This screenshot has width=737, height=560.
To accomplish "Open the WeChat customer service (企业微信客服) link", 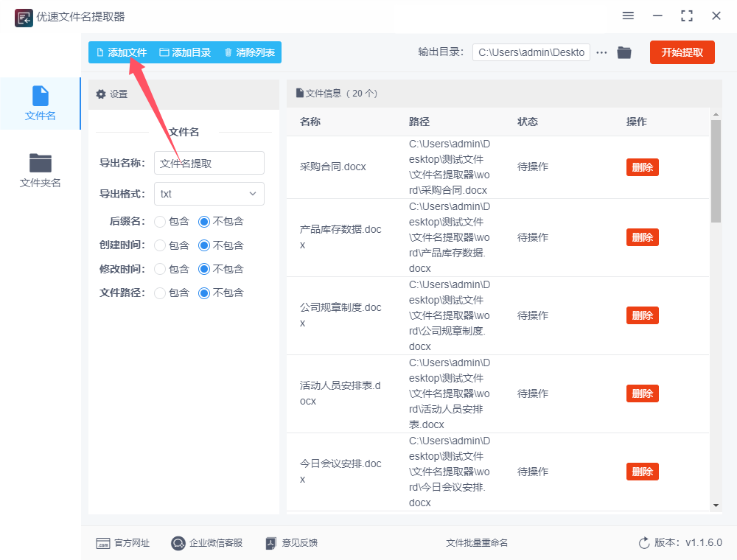I will [207, 543].
